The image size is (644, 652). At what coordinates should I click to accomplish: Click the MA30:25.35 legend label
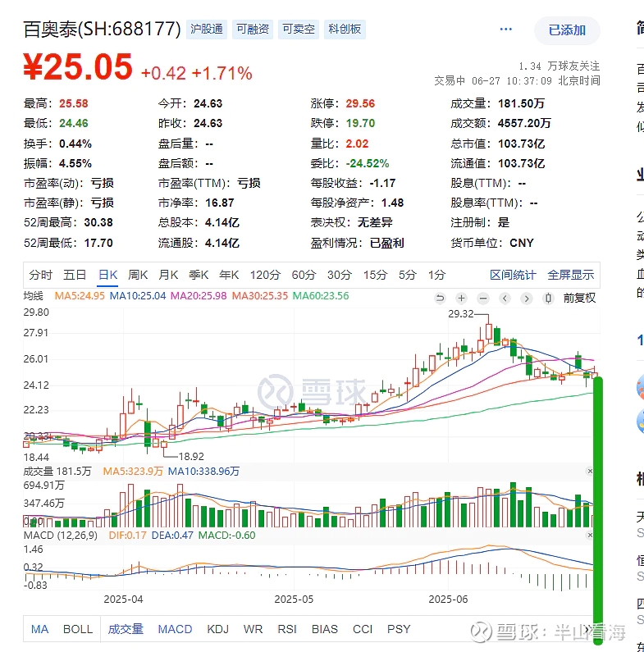coord(260,296)
